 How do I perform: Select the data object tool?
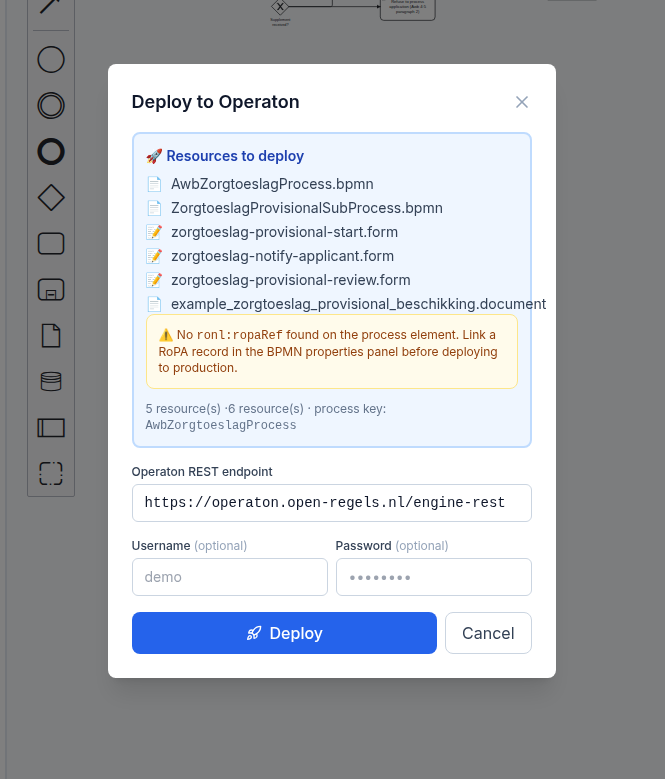coord(51,336)
